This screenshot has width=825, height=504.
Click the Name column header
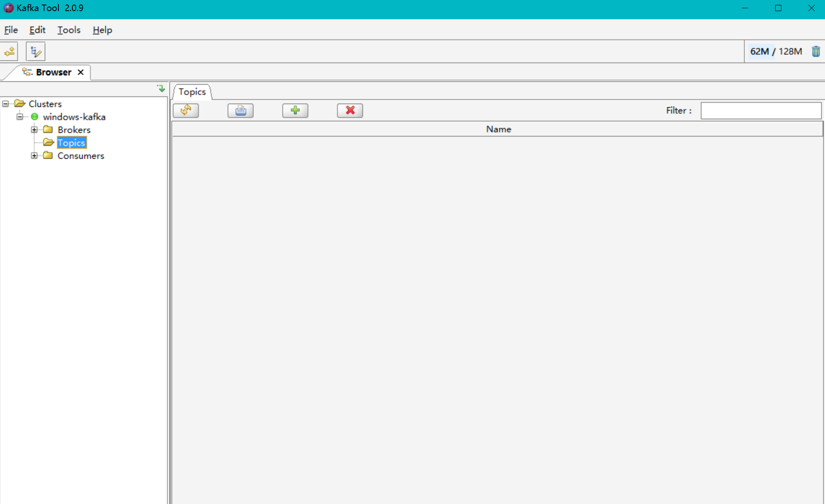click(498, 129)
